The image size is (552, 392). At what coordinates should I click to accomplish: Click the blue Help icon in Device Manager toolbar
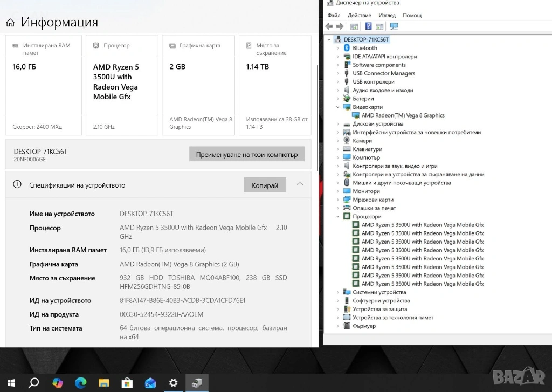[x=368, y=26]
